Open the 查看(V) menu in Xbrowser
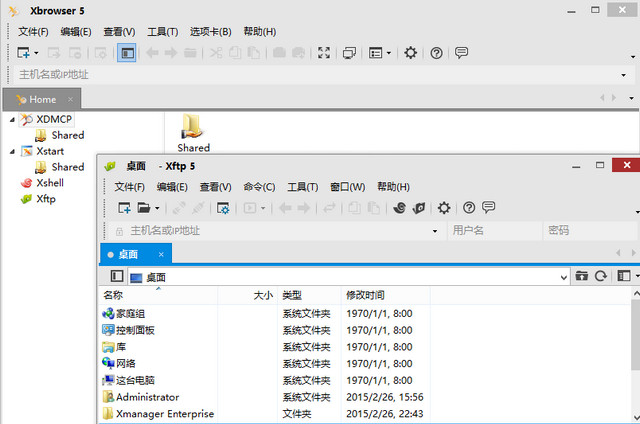The image size is (640, 424). (119, 32)
